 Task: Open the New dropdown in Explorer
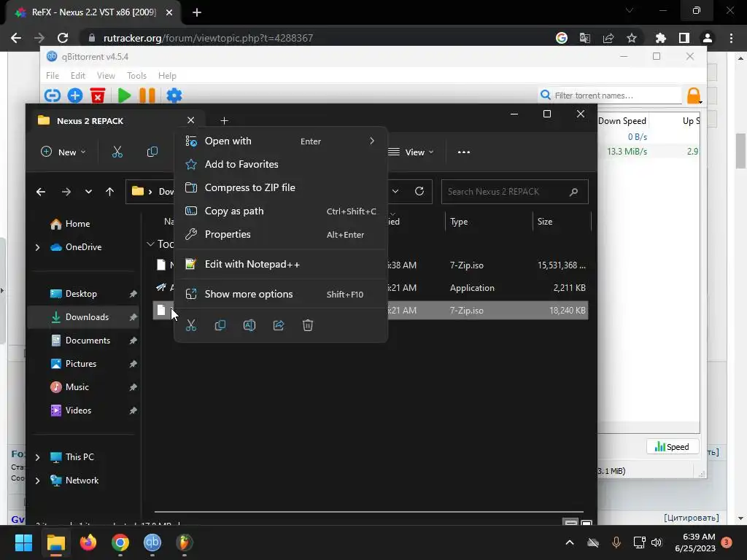pyautogui.click(x=63, y=152)
